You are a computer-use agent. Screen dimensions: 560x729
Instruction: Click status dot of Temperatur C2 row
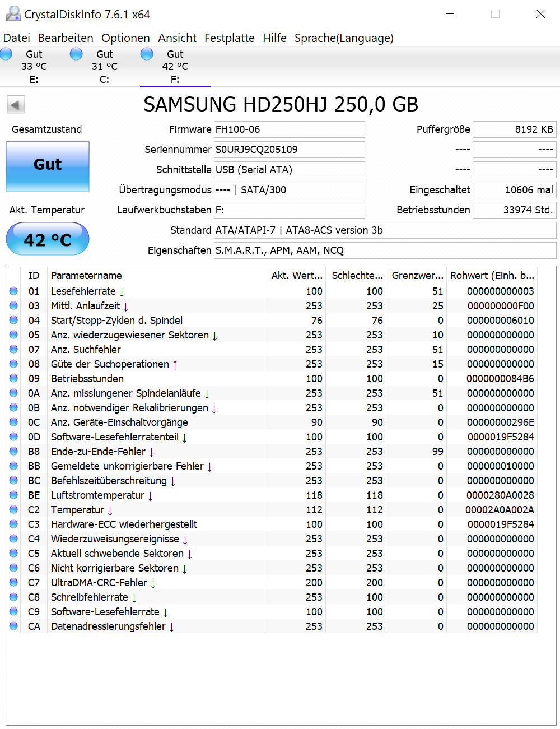click(13, 509)
